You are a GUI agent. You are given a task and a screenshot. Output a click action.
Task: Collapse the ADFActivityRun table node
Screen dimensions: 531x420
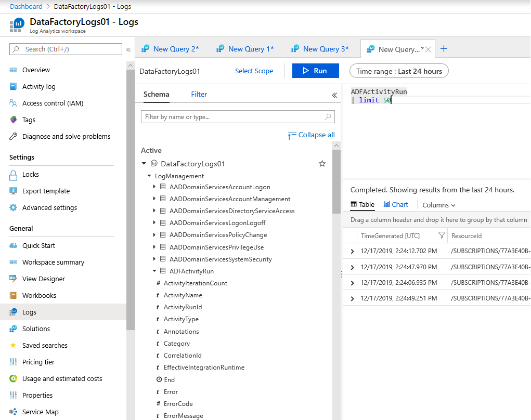tap(154, 271)
